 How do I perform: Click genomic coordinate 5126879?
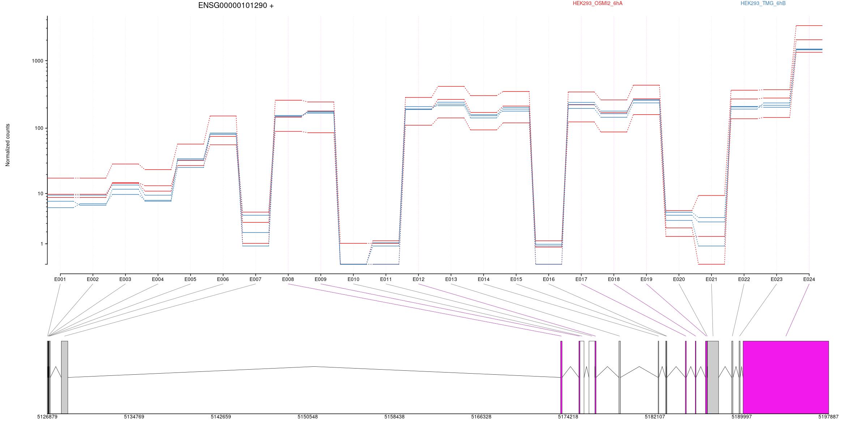pos(47,417)
